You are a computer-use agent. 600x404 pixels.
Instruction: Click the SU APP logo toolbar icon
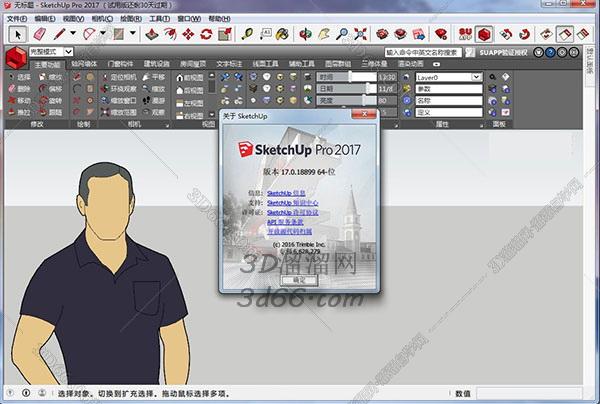[465, 34]
